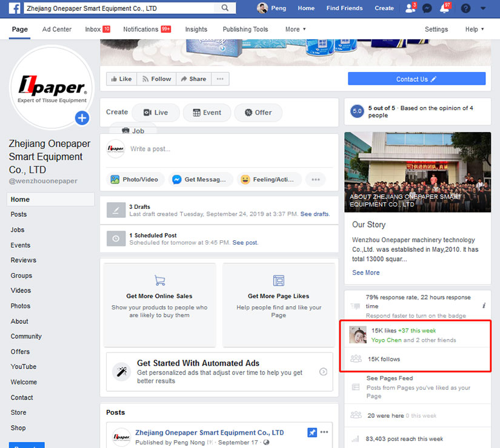Screen dimensions: 500x448
Task: Click the three-dot button beside Share
Action: click(220, 79)
